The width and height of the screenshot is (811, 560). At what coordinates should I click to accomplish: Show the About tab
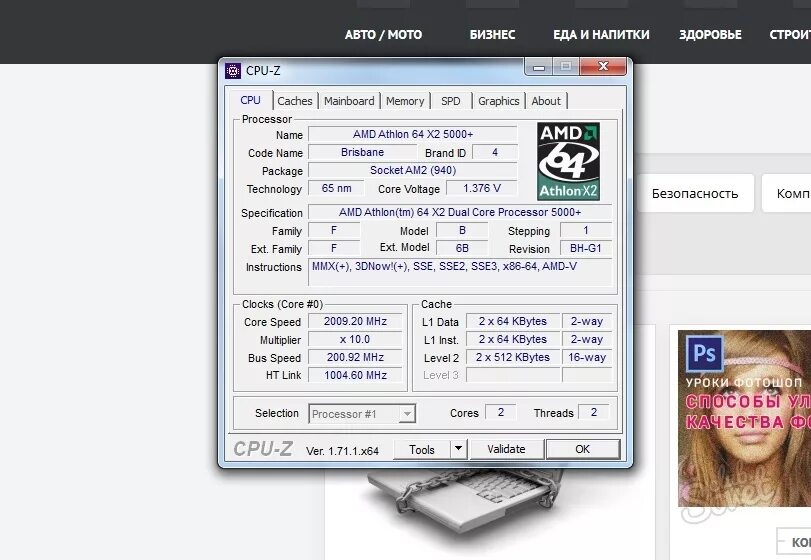tap(546, 101)
